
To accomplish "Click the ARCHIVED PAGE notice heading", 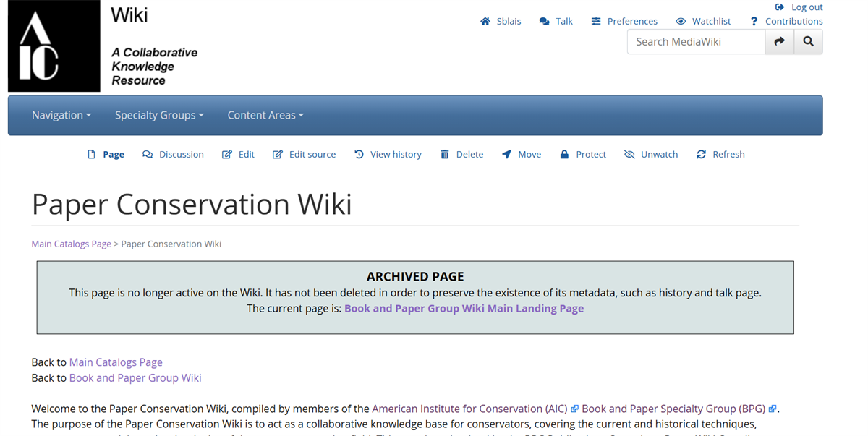I will 415,277.
